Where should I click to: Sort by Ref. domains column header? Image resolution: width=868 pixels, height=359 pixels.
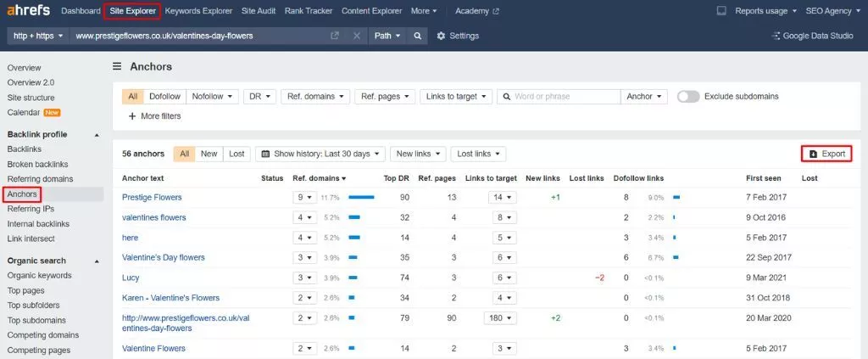point(320,178)
